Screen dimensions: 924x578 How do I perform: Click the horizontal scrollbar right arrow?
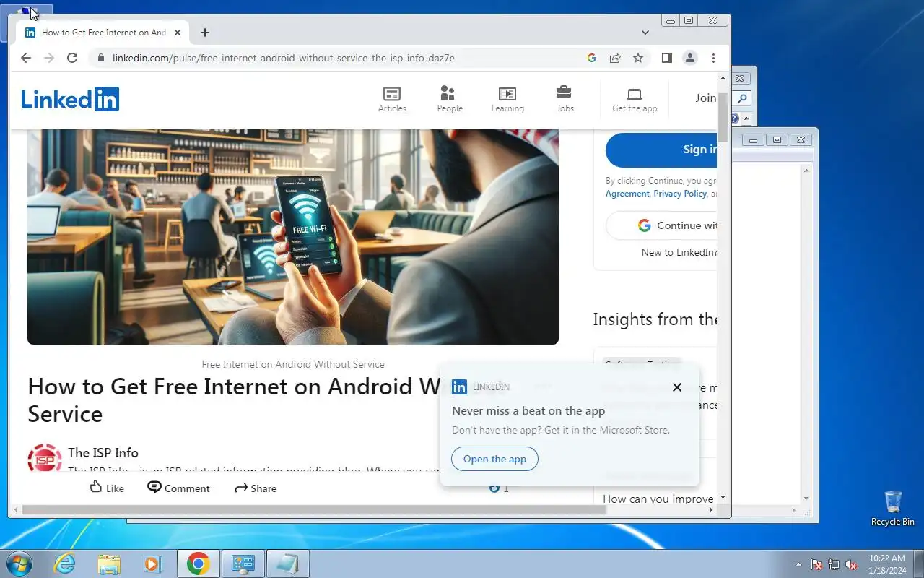711,509
